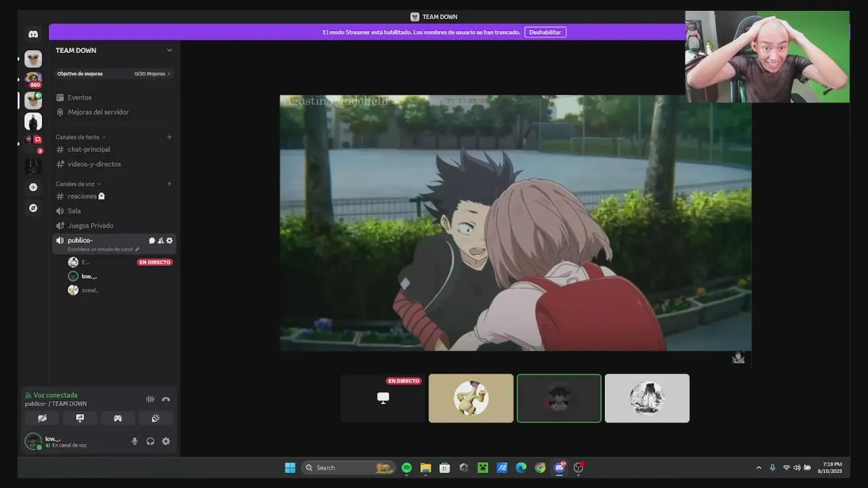The image size is (868, 488).
Task: Select the duck avatar participant tile
Action: coord(471,398)
